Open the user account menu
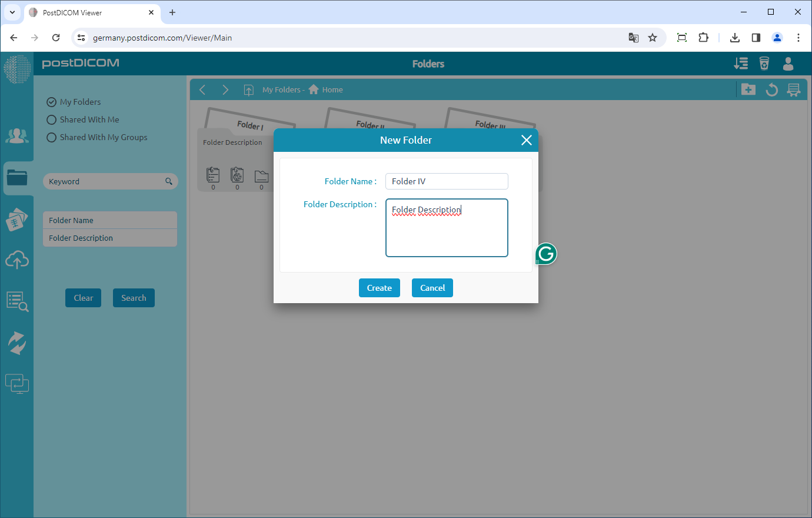 (x=788, y=64)
